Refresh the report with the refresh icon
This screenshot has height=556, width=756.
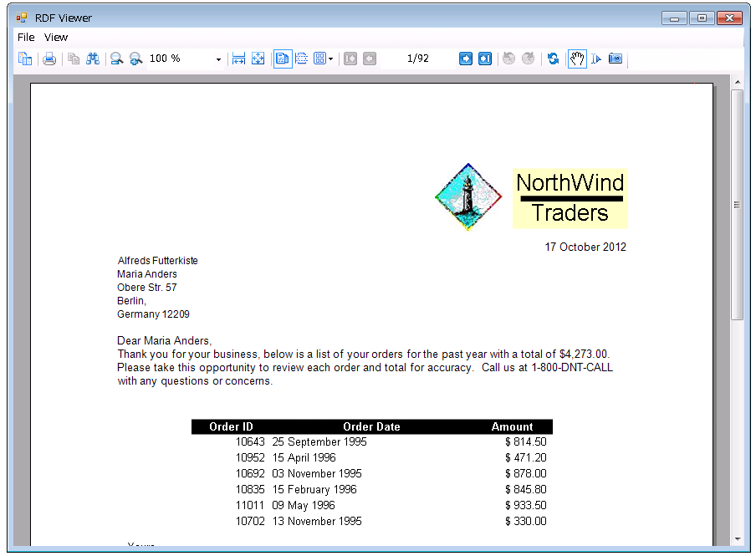coord(554,59)
